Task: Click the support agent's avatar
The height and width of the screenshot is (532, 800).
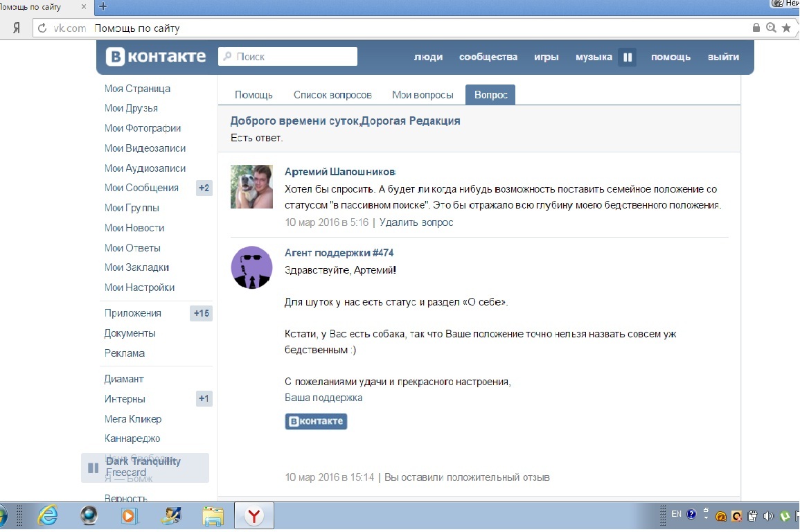Action: click(x=251, y=267)
